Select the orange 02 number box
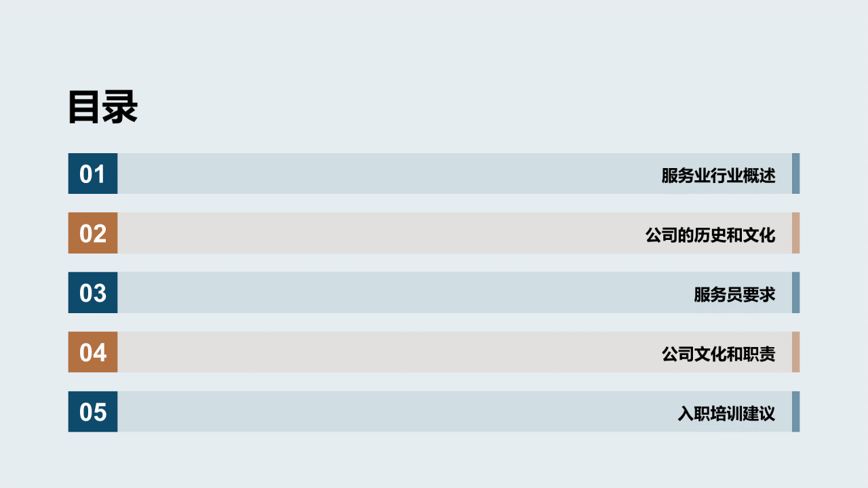This screenshot has width=868, height=488. tap(93, 233)
